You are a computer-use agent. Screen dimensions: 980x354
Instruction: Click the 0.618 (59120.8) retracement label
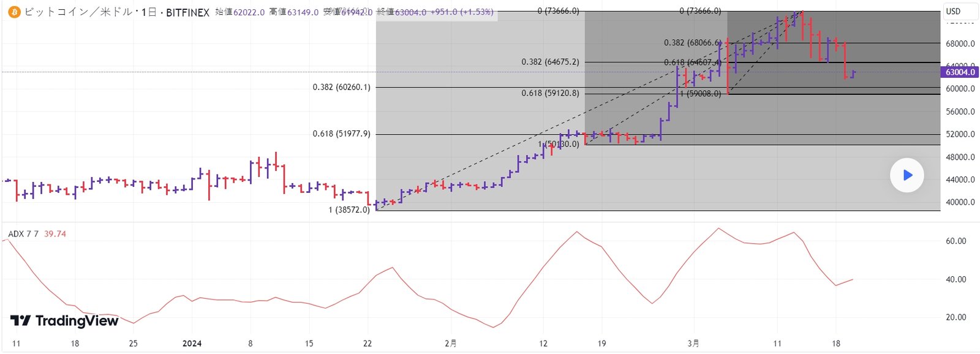pyautogui.click(x=550, y=93)
